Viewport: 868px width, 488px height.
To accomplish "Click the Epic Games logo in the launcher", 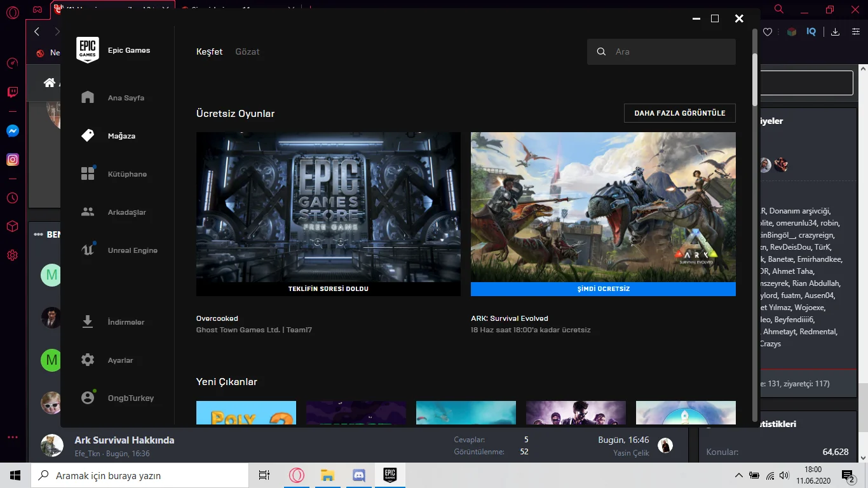I will pyautogui.click(x=88, y=50).
